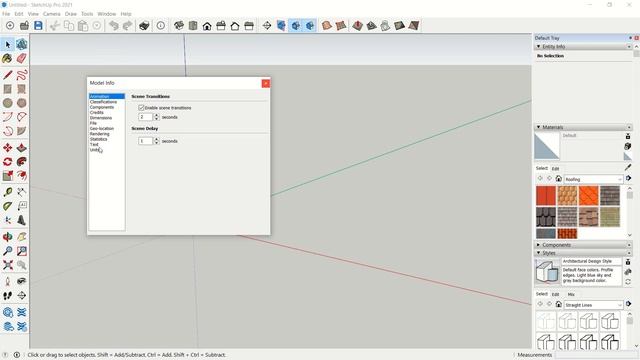The height and width of the screenshot is (360, 640).
Task: Select the Circle tool
Action: coord(7,103)
